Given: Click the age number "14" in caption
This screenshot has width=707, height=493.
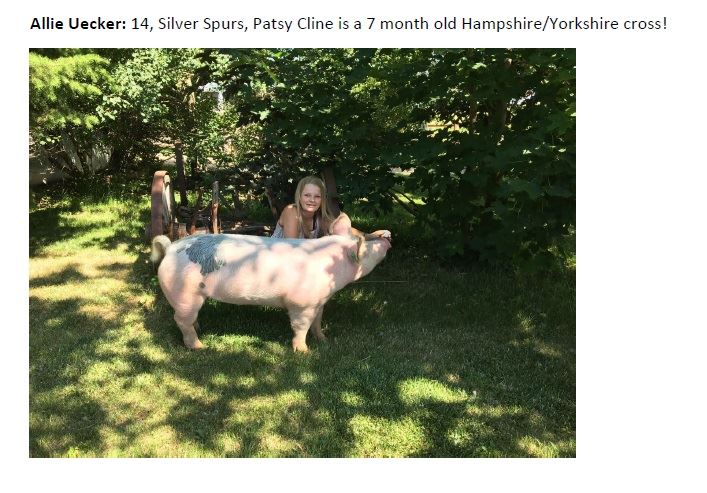Looking at the screenshot, I should [140, 23].
